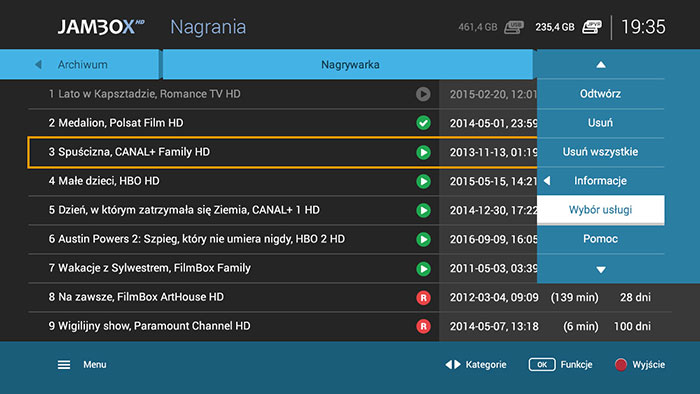The width and height of the screenshot is (700, 394).
Task: Click date 2015-05-15 in Małe dzieci row
Action: point(493,181)
